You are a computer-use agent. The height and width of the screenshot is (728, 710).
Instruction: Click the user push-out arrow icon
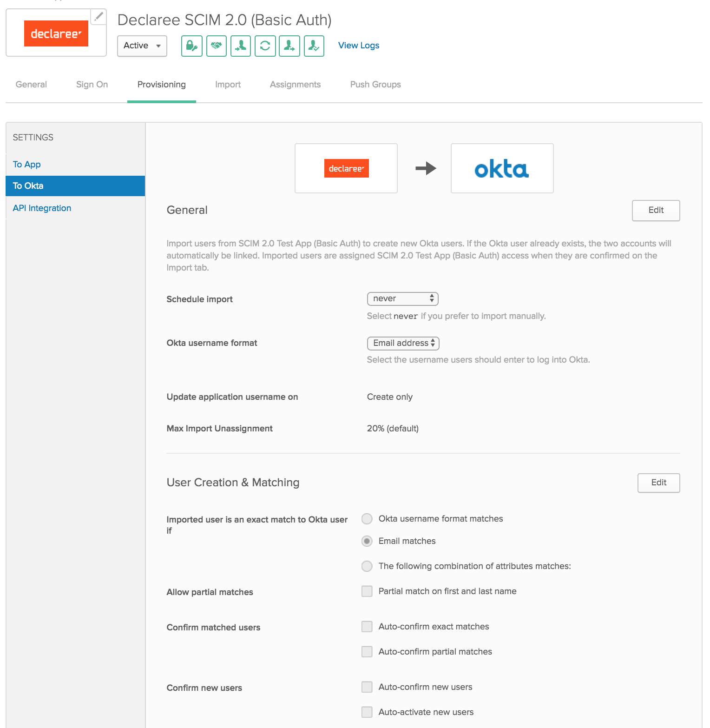click(x=289, y=46)
